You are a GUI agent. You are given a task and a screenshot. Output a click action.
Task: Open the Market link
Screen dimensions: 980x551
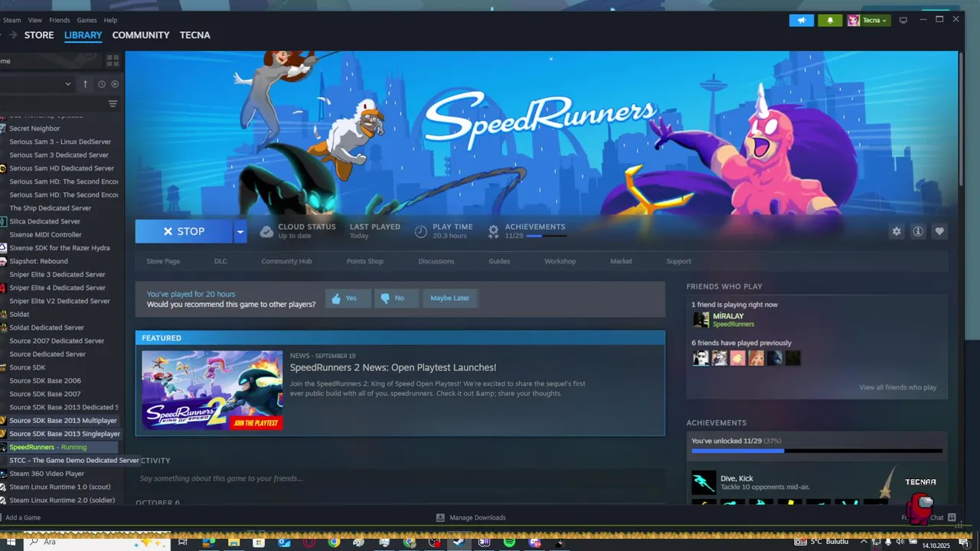tap(621, 261)
